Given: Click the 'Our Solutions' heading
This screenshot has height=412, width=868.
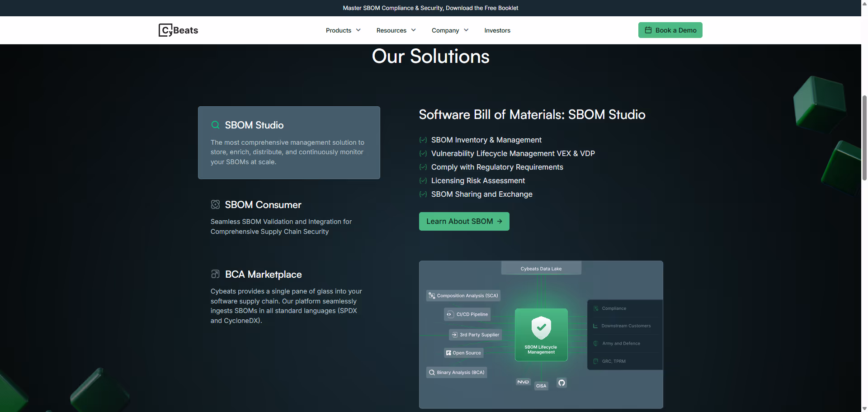Looking at the screenshot, I should tap(430, 57).
